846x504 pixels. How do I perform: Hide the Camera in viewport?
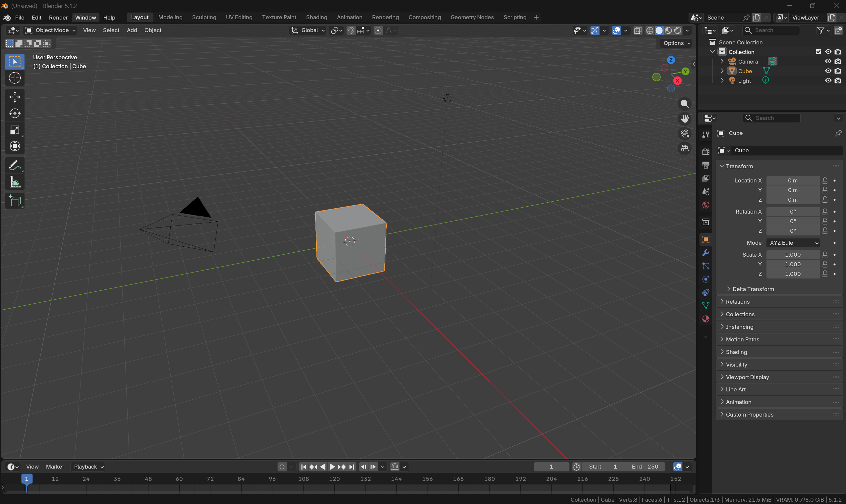pyautogui.click(x=828, y=62)
